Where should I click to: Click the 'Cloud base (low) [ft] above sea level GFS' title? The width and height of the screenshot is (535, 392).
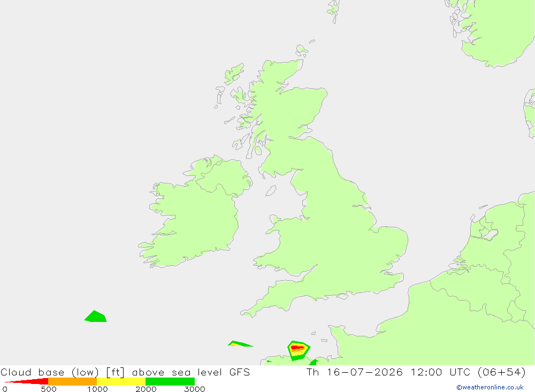click(x=125, y=372)
